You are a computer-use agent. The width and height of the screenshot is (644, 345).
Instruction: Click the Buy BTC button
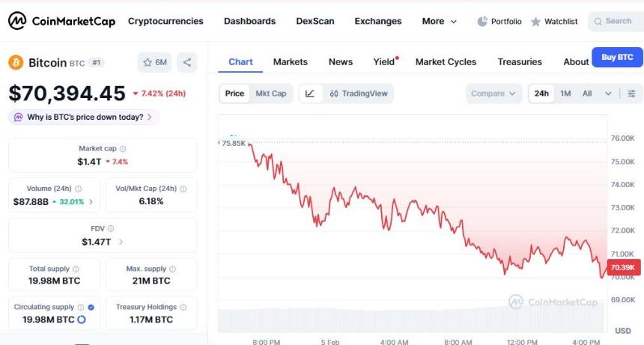click(617, 57)
